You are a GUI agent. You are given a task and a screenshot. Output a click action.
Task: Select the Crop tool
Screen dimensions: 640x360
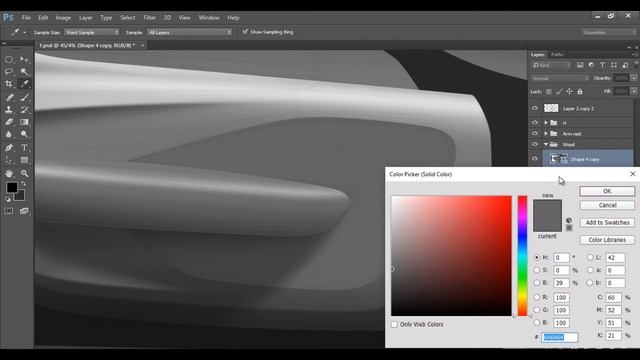tap(9, 84)
